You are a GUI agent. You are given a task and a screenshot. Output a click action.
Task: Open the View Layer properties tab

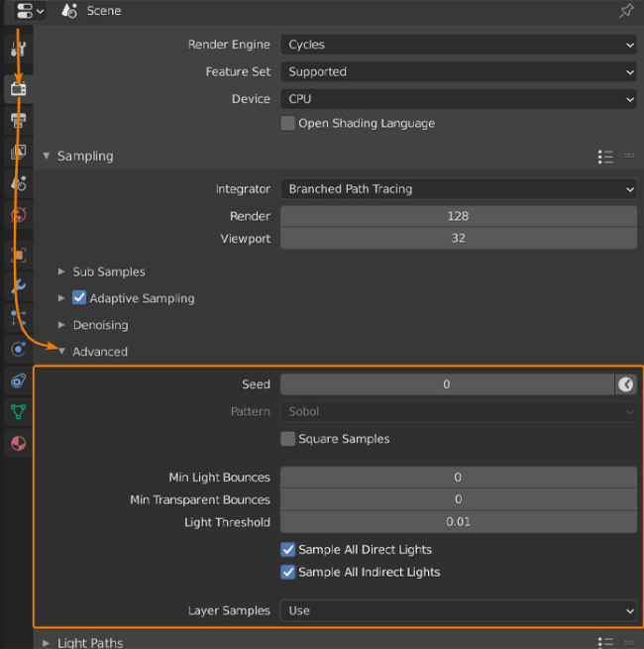pos(18,152)
